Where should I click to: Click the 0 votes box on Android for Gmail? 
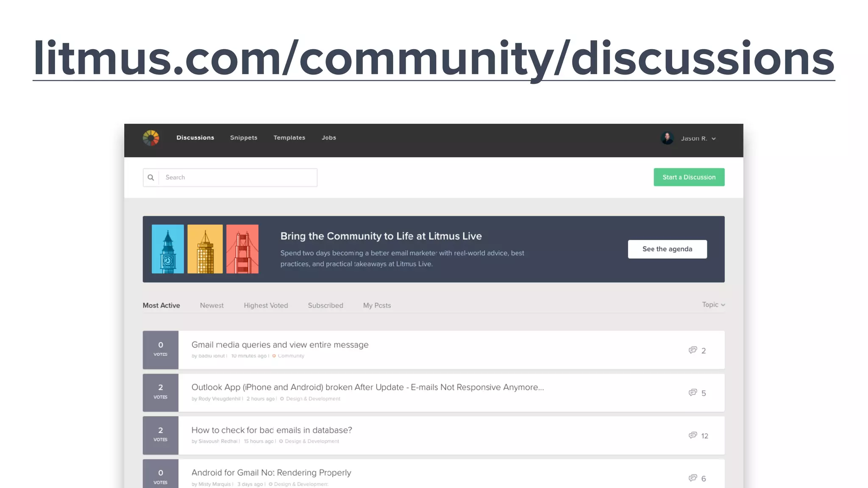click(x=161, y=474)
